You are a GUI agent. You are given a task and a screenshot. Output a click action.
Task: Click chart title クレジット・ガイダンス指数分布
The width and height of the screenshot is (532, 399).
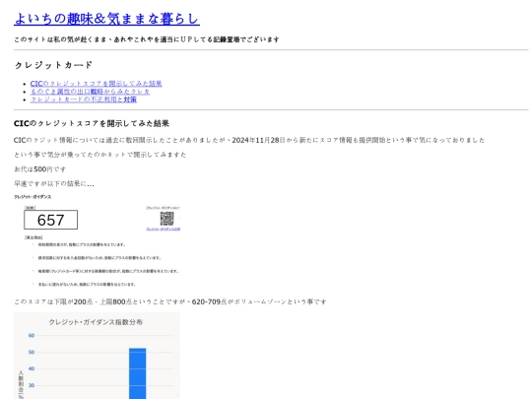(x=96, y=322)
